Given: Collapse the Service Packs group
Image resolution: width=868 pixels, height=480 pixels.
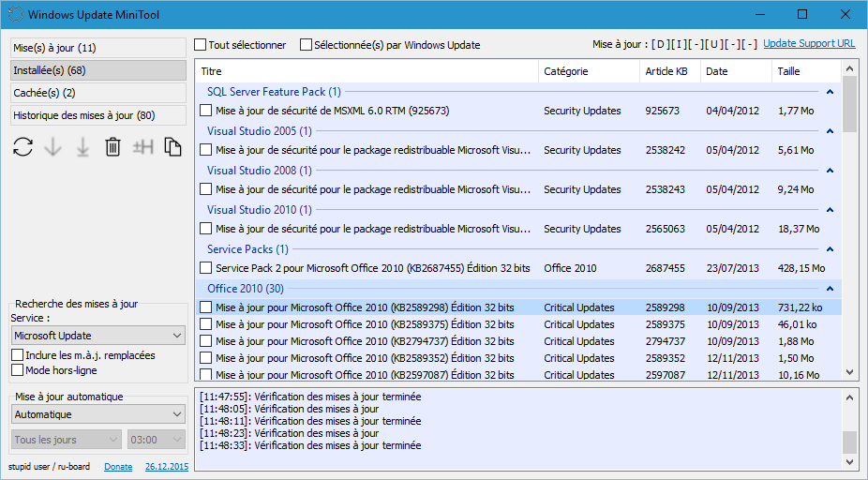Looking at the screenshot, I should point(830,249).
